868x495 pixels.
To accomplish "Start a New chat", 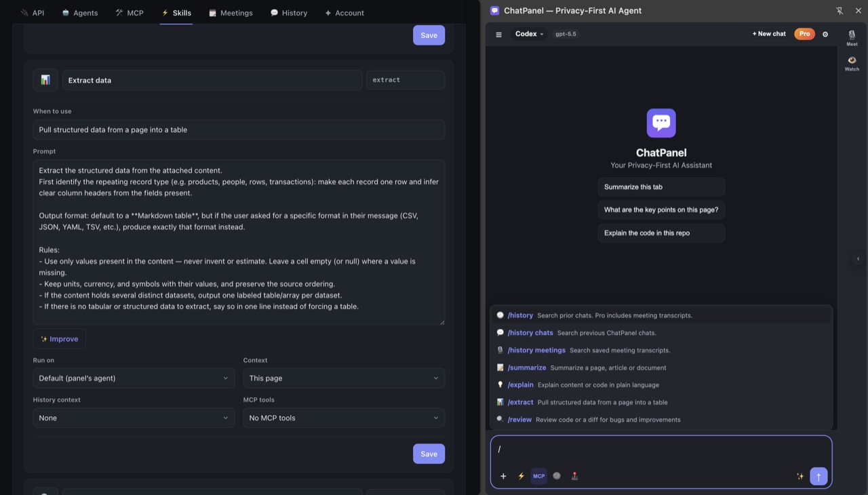I will tap(769, 34).
